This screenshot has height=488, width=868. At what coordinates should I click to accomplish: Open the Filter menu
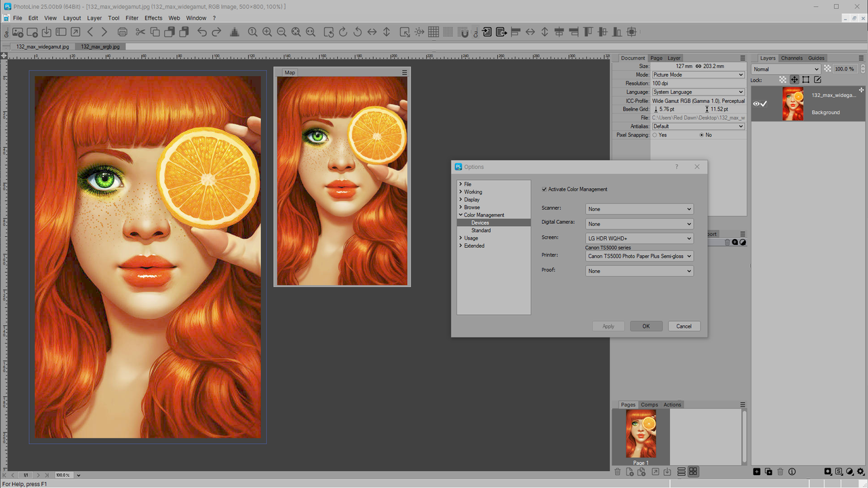132,18
